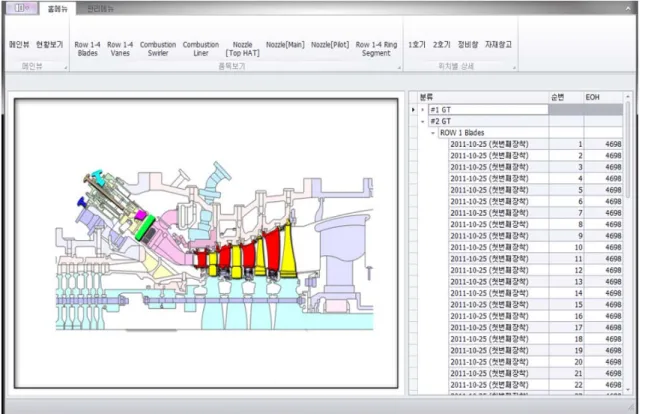The height and width of the screenshot is (414, 645).
Task: Select the 2011-10-25 row with 순번 19
Action: 536,351
